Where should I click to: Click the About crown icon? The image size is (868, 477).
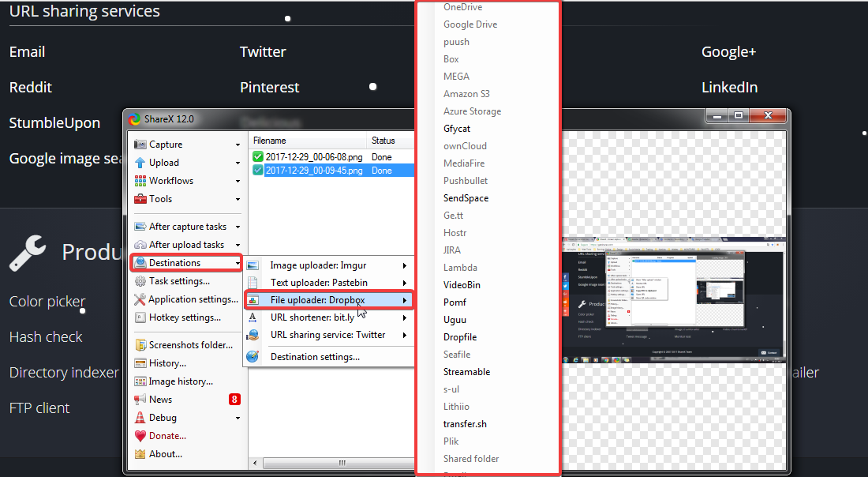pos(140,454)
